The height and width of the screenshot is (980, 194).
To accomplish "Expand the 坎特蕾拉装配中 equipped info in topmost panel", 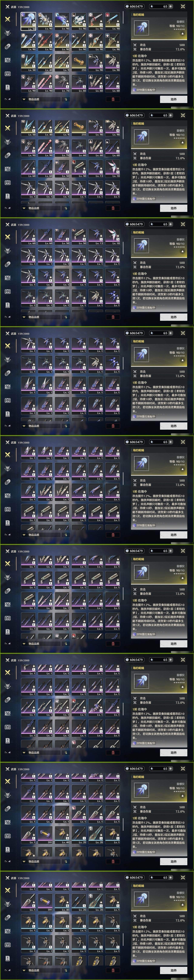I will [x=144, y=90].
